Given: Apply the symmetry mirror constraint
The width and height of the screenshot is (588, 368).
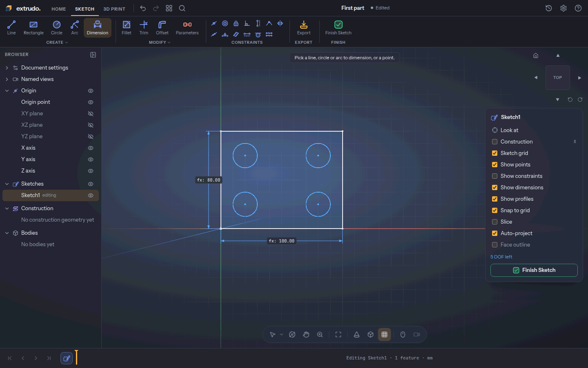Looking at the screenshot, I should [x=280, y=23].
